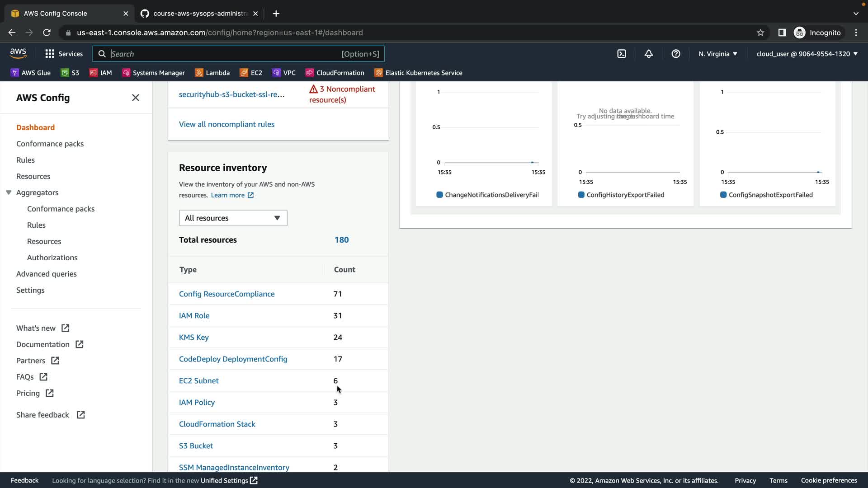Collapse the Aggregators tree section
Viewport: 868px width, 488px height.
(9, 192)
